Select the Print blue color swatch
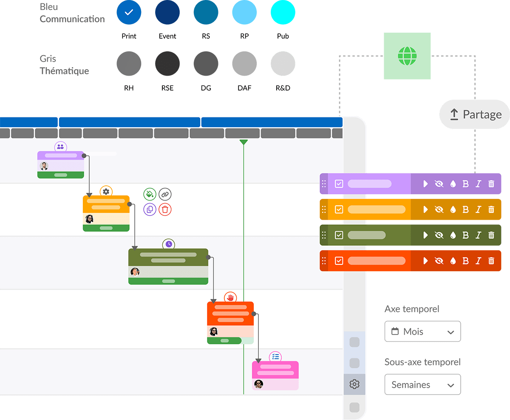 point(129,12)
